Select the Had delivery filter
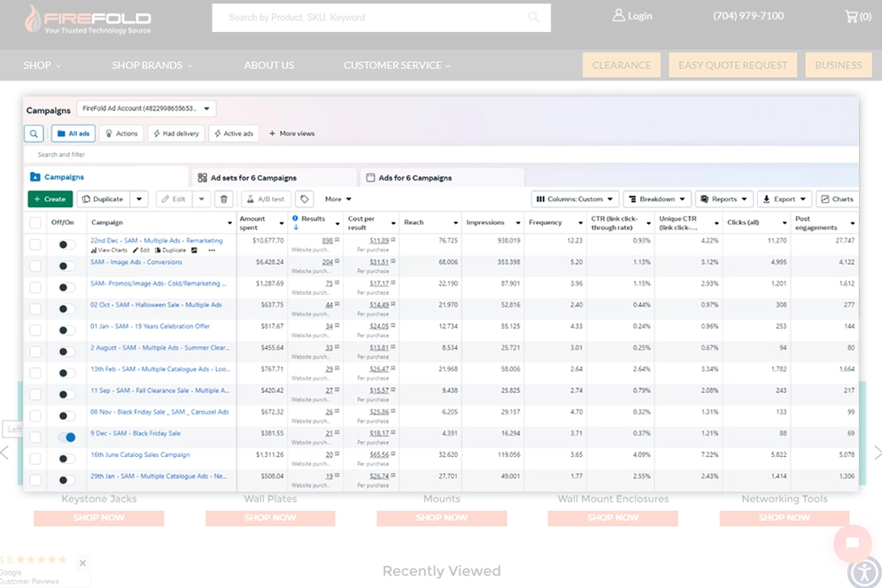 (x=176, y=134)
